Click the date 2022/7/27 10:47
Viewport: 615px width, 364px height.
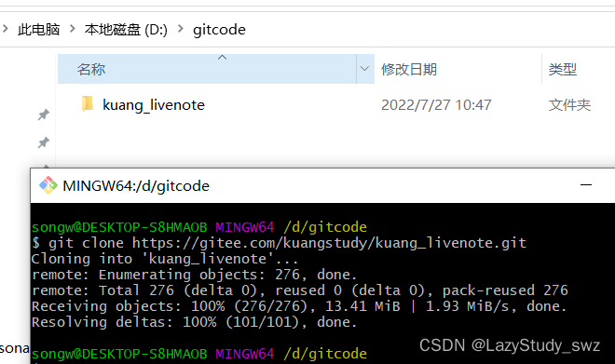[436, 105]
